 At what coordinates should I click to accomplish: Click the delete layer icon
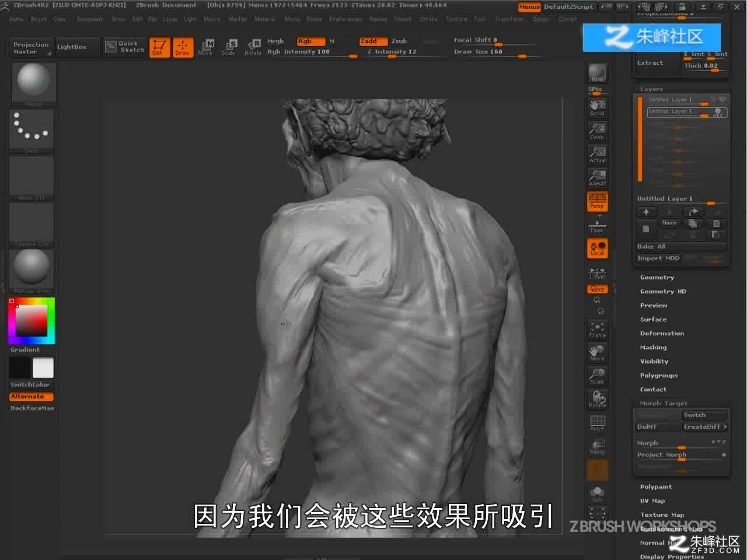(x=716, y=223)
